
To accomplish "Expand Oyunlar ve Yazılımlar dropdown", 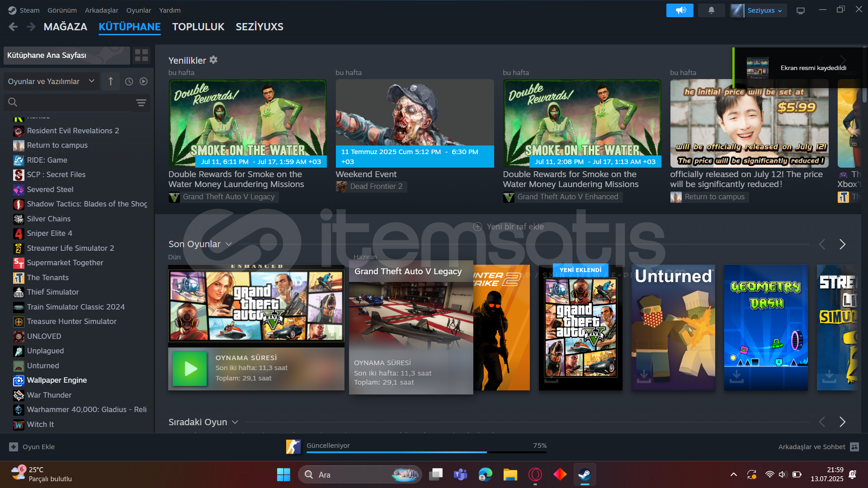I will [51, 81].
